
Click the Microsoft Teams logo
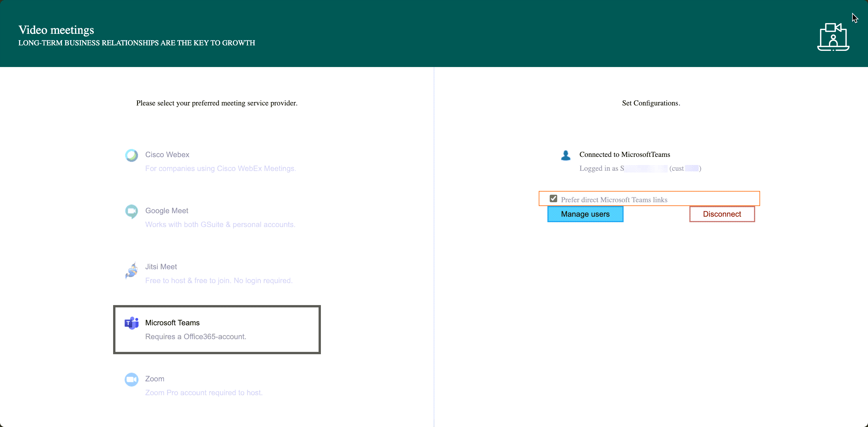coord(131,323)
